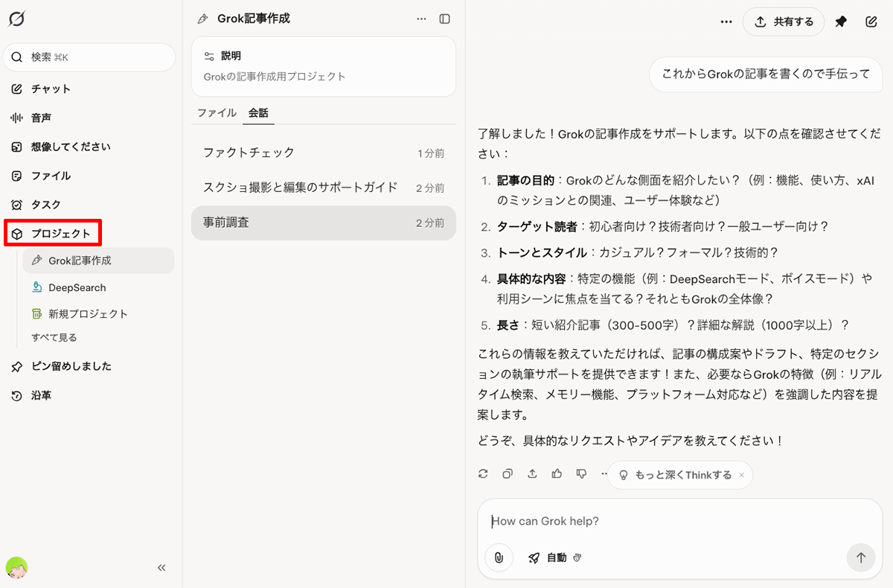Like the response with thumbs up
893x588 pixels.
[x=557, y=473]
